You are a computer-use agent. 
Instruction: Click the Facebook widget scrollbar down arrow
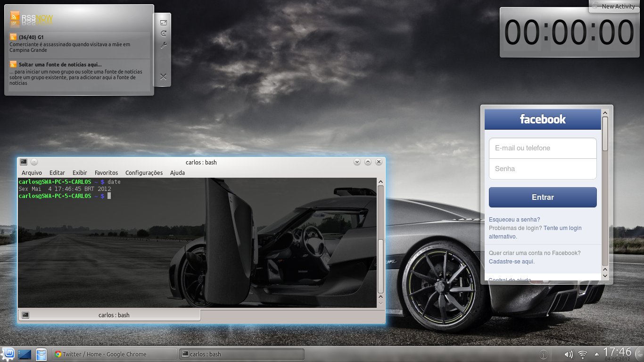(x=605, y=275)
